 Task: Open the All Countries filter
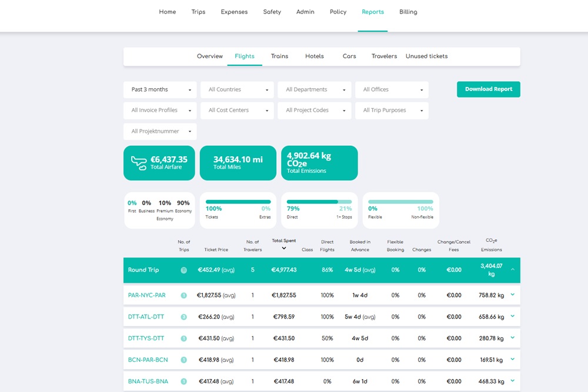click(x=237, y=90)
